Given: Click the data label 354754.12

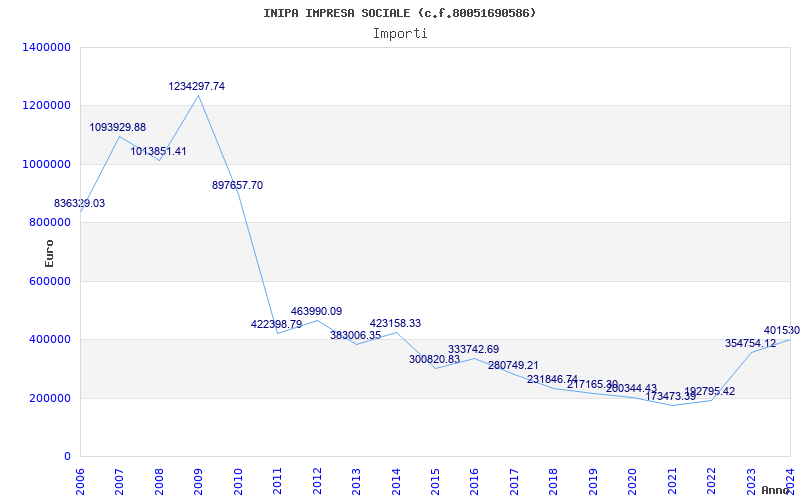Looking at the screenshot, I should [x=751, y=343].
